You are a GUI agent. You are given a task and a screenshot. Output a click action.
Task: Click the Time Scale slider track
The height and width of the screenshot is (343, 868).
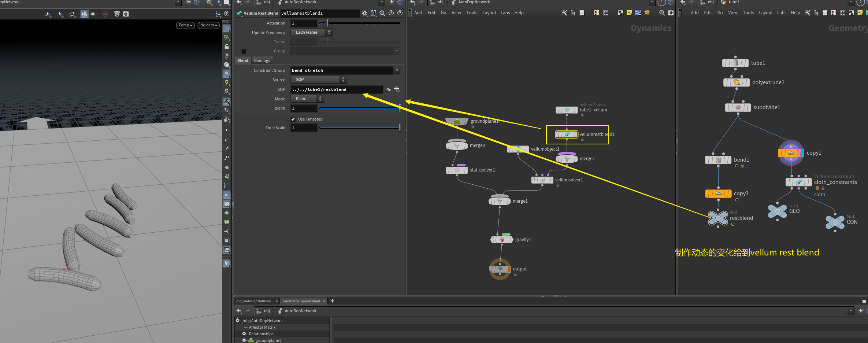tap(359, 128)
